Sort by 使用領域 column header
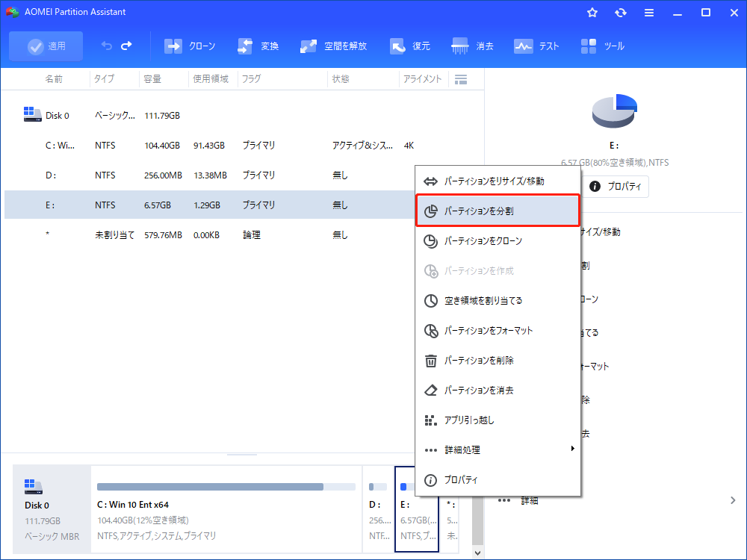This screenshot has width=747, height=560. tap(211, 79)
